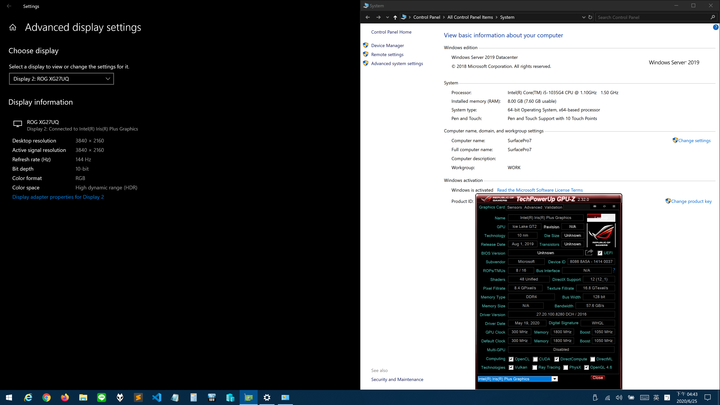Open Sublime Text from taskbar

138,397
